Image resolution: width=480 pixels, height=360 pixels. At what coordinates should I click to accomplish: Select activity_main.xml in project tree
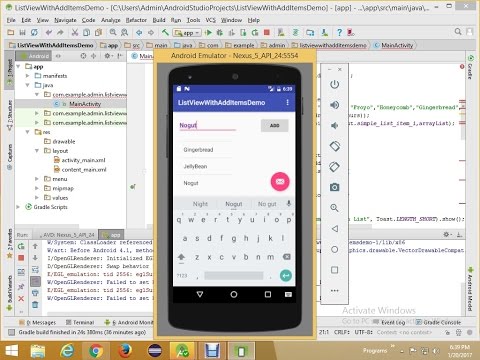(x=83, y=160)
